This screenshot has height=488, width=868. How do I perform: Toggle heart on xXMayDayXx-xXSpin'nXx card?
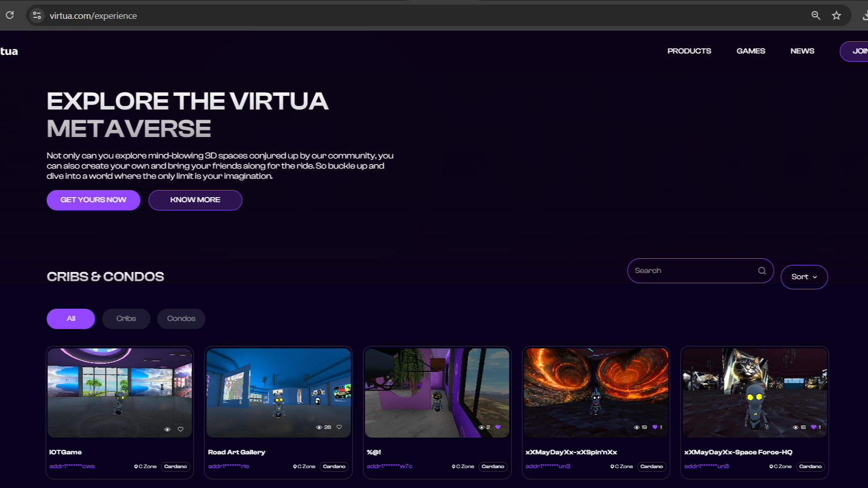point(655,427)
